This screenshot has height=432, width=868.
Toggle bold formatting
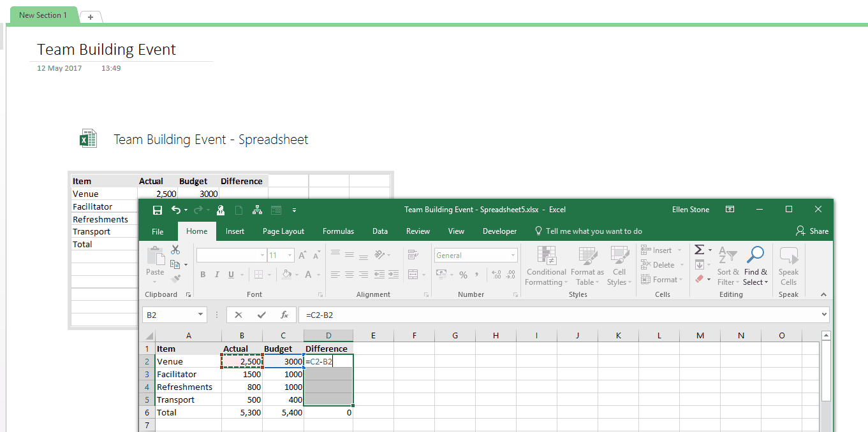tap(203, 275)
